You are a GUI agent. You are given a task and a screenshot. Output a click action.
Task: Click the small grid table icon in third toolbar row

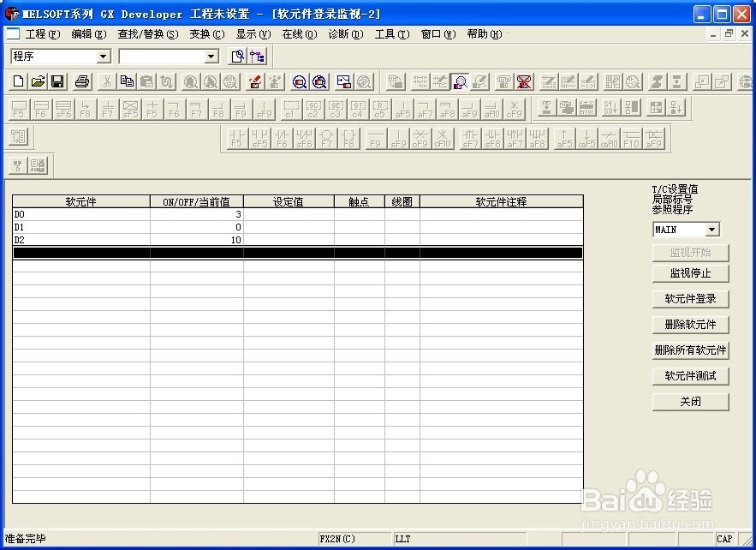click(x=656, y=108)
